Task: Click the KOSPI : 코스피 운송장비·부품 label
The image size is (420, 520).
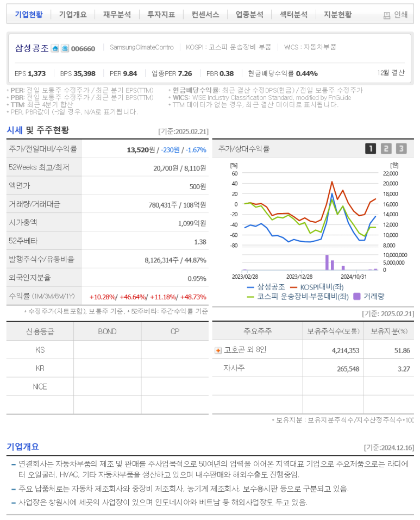Action: [x=228, y=47]
